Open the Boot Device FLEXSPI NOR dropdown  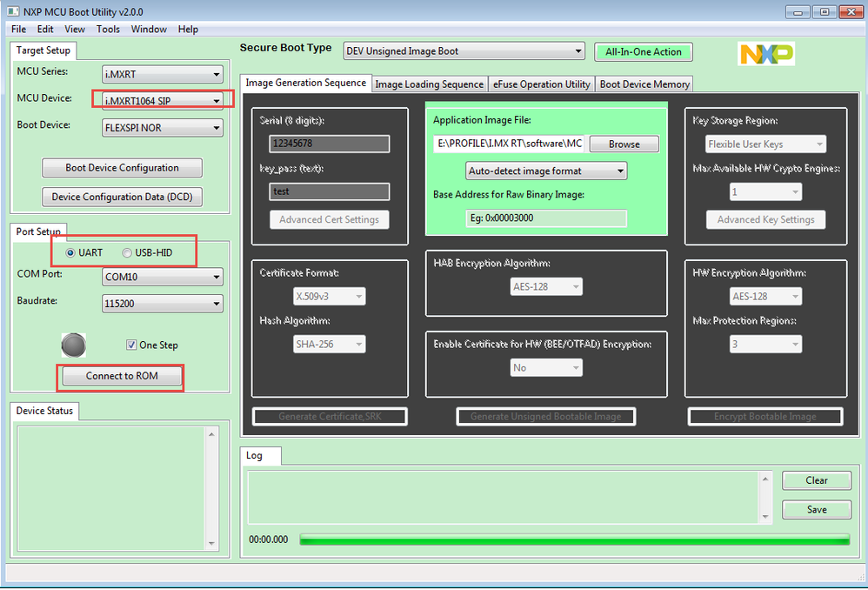click(162, 127)
